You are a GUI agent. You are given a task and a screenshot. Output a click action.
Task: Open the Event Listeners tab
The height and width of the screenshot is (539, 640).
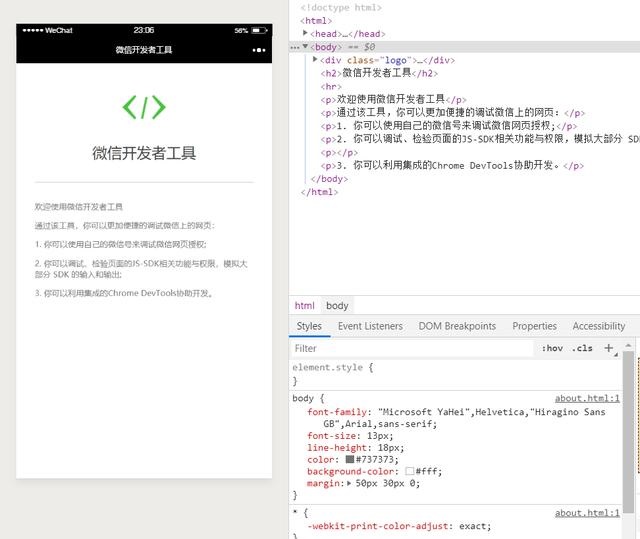click(x=370, y=326)
